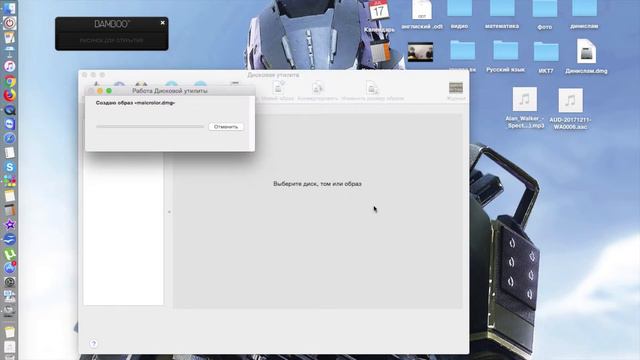
Task: Launch Google Chrome from the dock
Action: coord(10,81)
